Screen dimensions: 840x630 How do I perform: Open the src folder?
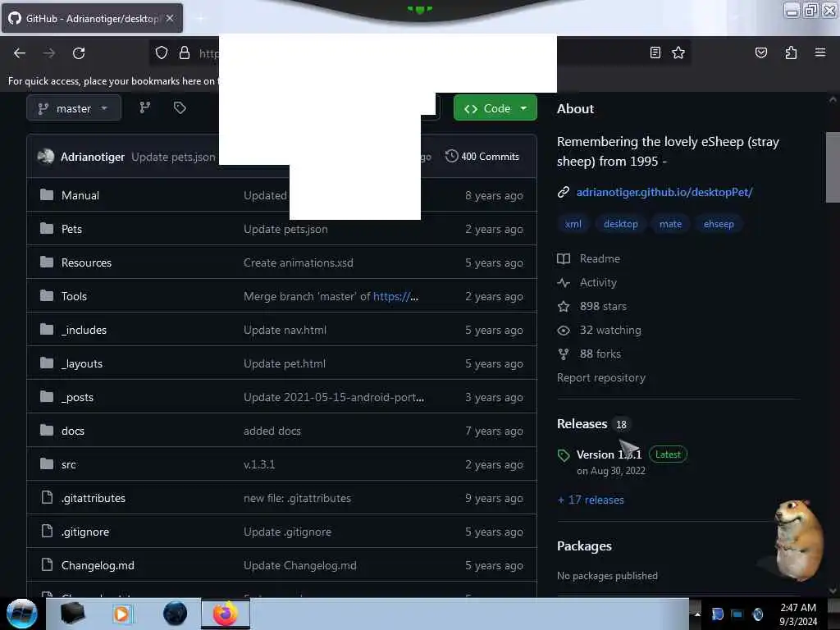pyautogui.click(x=69, y=464)
